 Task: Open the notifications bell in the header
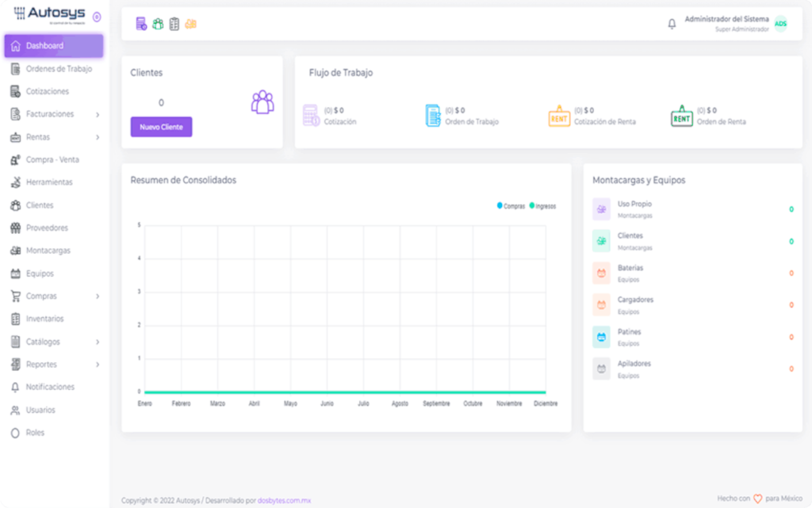[x=672, y=24]
